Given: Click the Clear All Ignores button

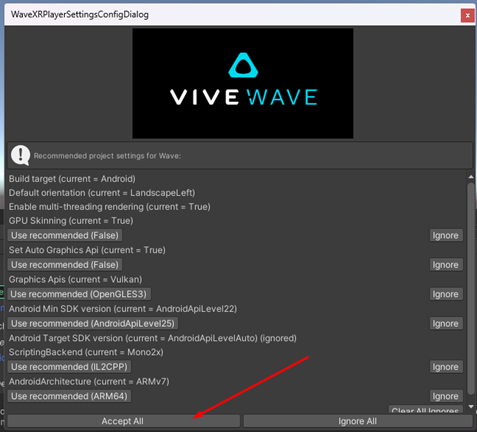Looking at the screenshot, I should point(425,410).
